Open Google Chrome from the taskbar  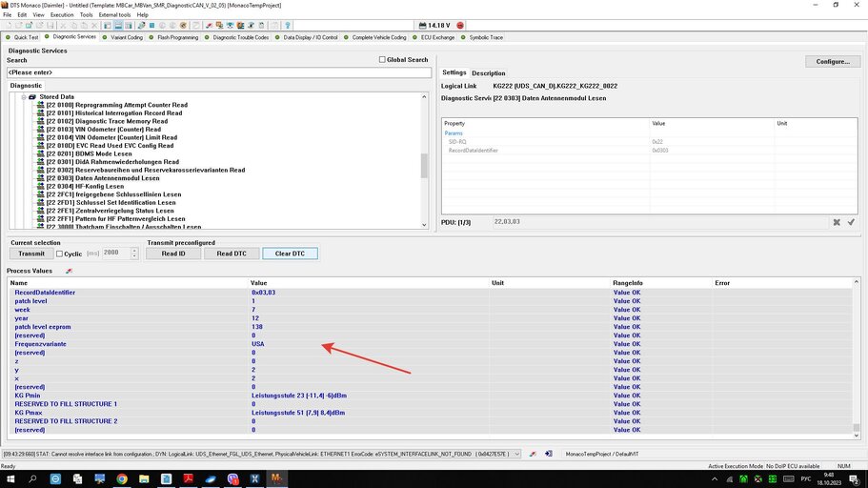pyautogui.click(x=122, y=478)
